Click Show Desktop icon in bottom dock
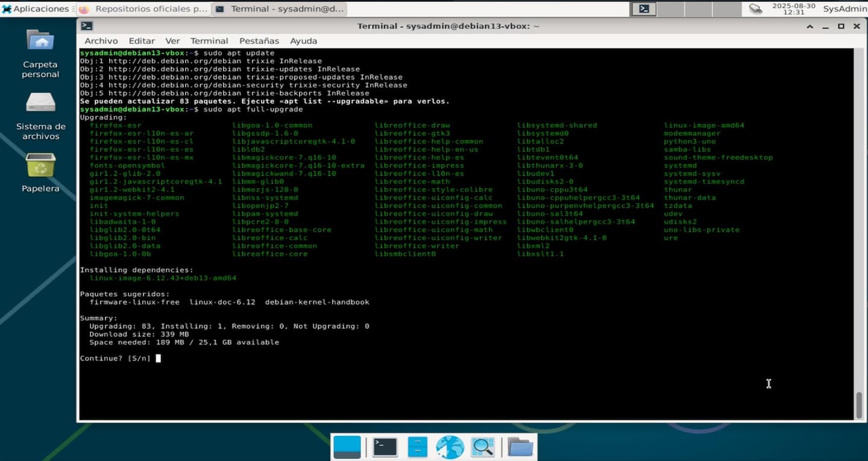This screenshot has width=868, height=461. (347, 447)
